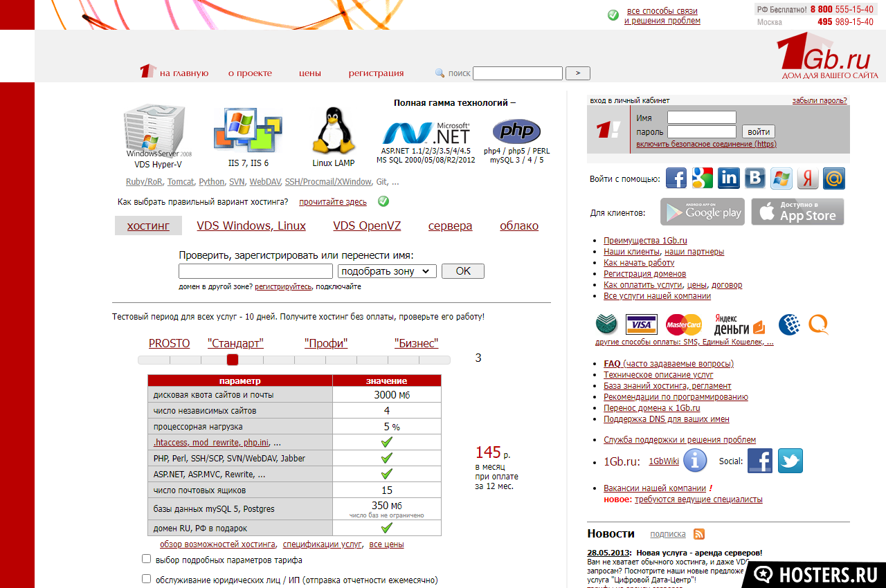Click the 'пароль' password field
The height and width of the screenshot is (588, 886).
point(702,131)
